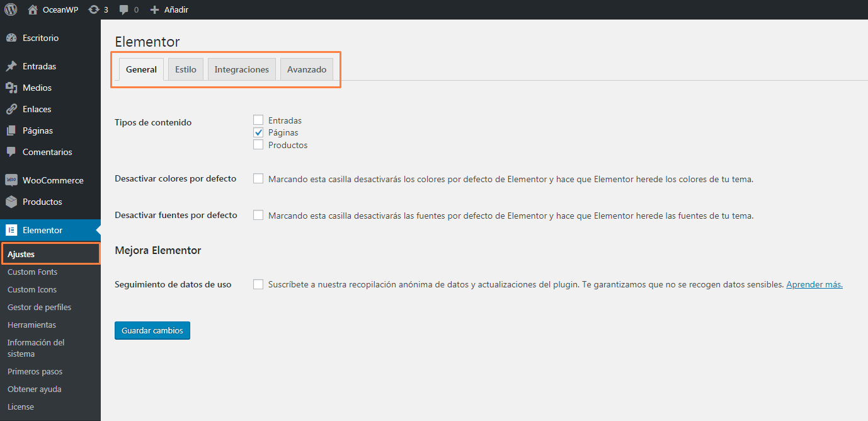Click the Enlaces chain icon
This screenshot has width=868, height=421.
pyautogui.click(x=11, y=109)
